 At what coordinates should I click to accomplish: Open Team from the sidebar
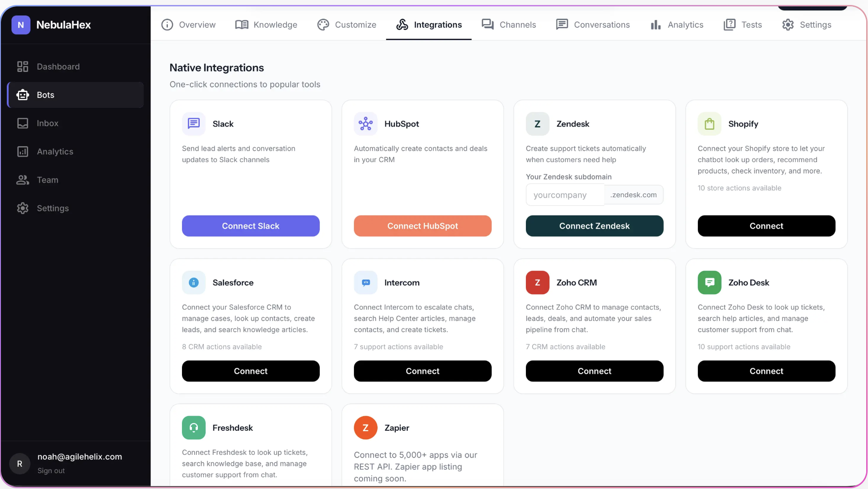click(x=76, y=180)
